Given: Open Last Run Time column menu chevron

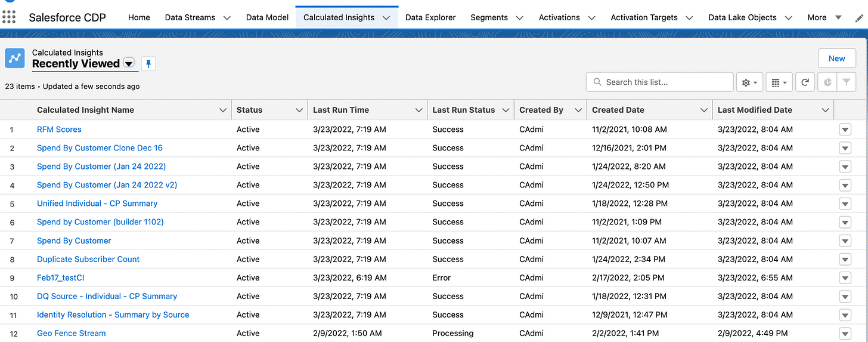Looking at the screenshot, I should click(x=419, y=110).
